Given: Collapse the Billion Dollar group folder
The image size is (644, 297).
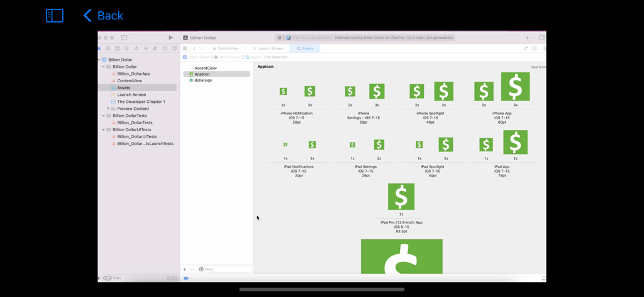Looking at the screenshot, I should coord(104,67).
